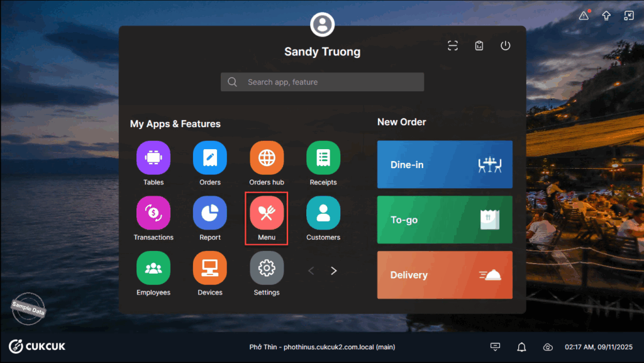644x363 pixels.
Task: Click the New Order heading
Action: [402, 122]
